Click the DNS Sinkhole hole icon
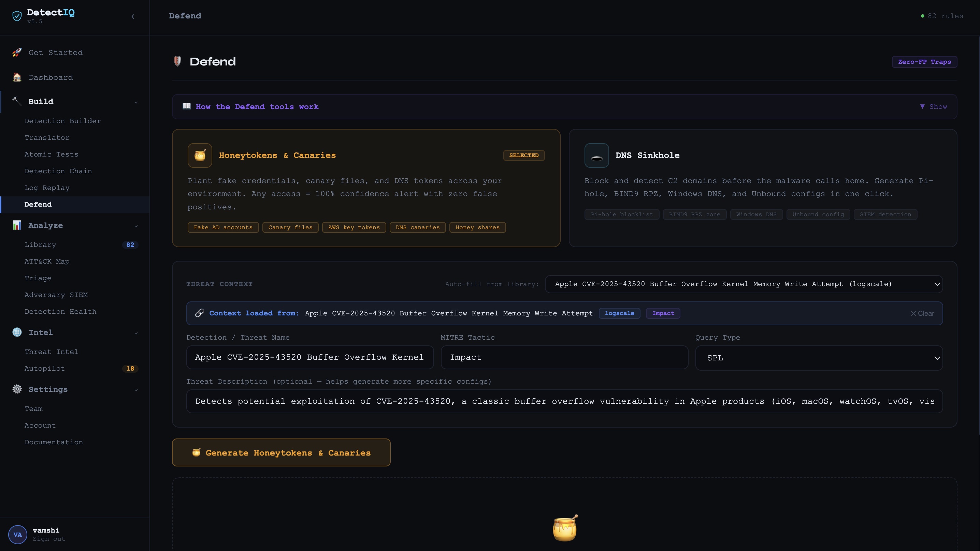Viewport: 980px width, 551px height. point(596,155)
